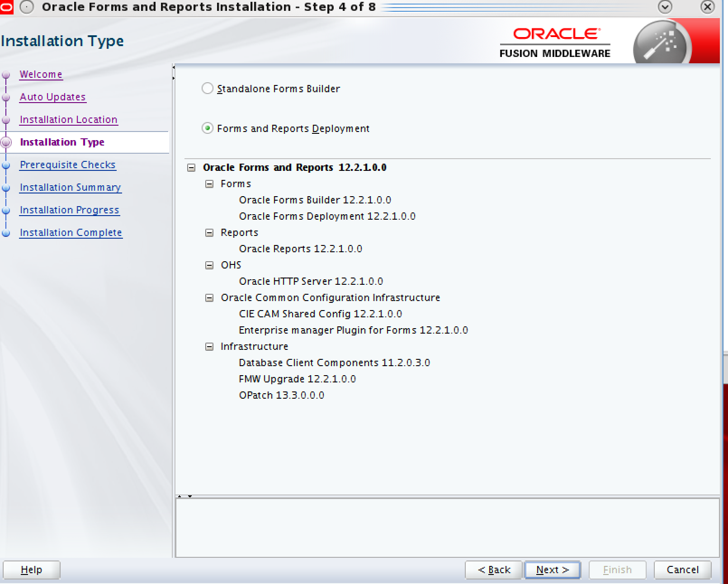Select Oracle HTTP Server 12.2.1.0.0 item
Image resolution: width=728 pixels, height=584 pixels.
point(311,281)
